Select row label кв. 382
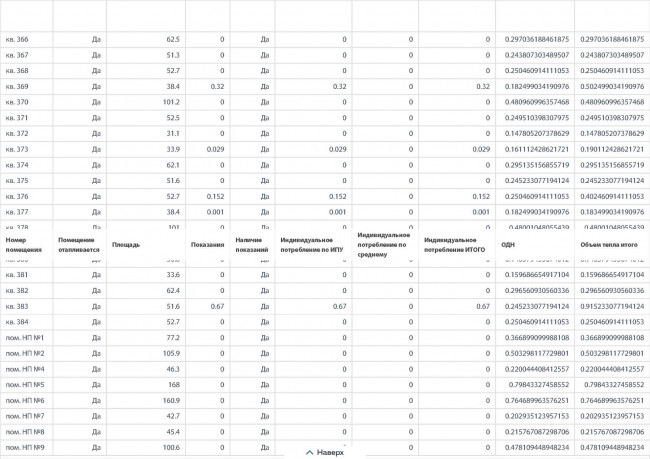The height and width of the screenshot is (459, 650). (x=17, y=291)
